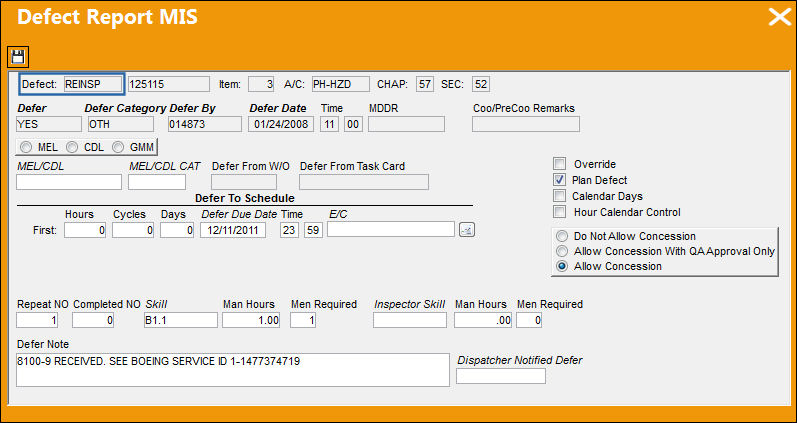
Task: Click the Inspector Man Hours field .00
Action: tap(483, 320)
